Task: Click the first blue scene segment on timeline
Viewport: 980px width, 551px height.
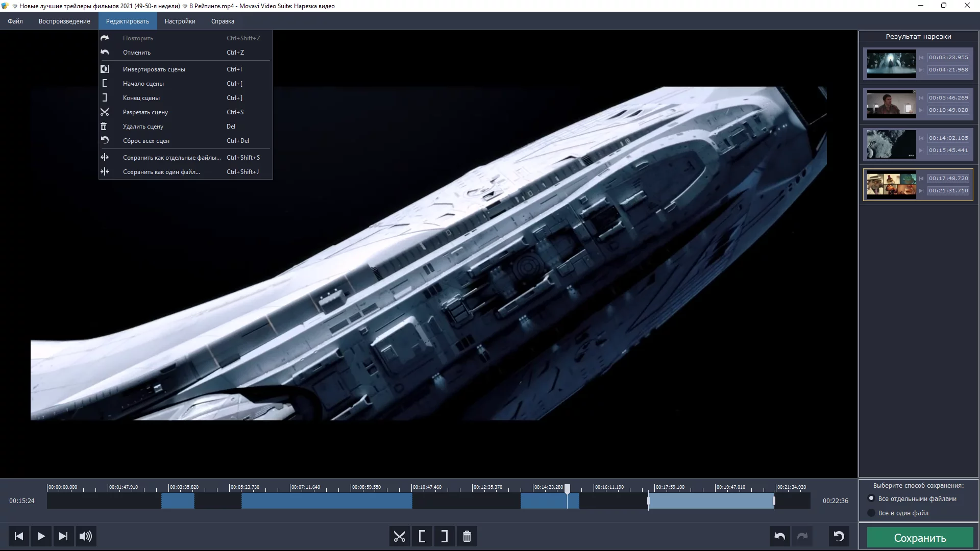Action: coord(178,501)
